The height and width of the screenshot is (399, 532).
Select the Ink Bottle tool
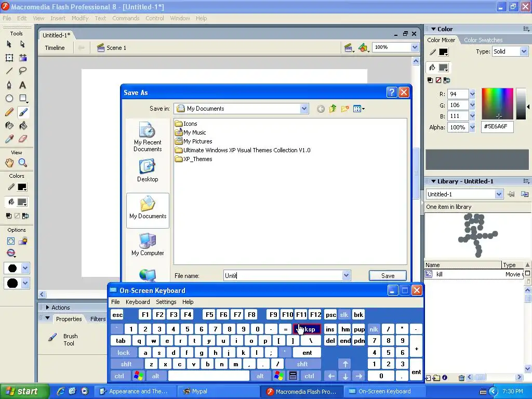point(9,126)
